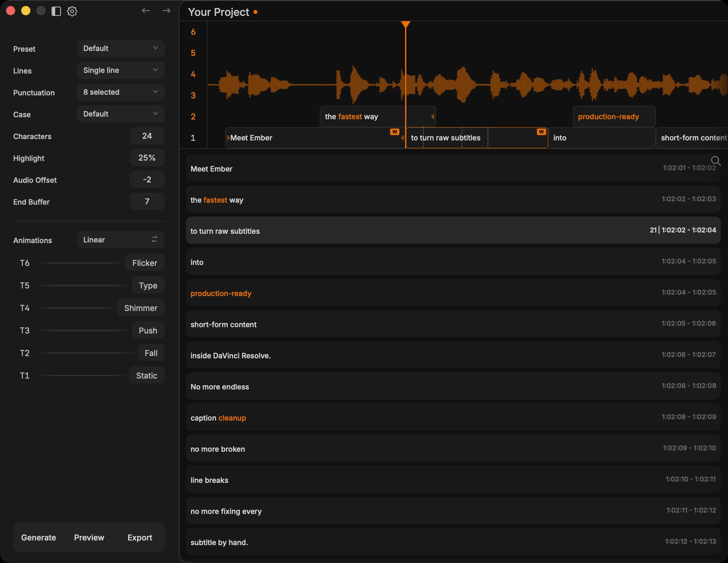Select the line breaks row
The image size is (728, 563).
[453, 480]
